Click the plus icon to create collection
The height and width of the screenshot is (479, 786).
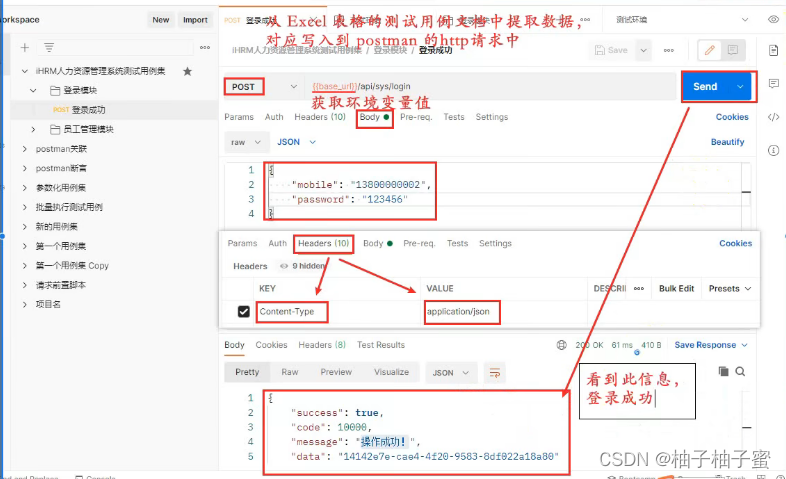tap(25, 48)
